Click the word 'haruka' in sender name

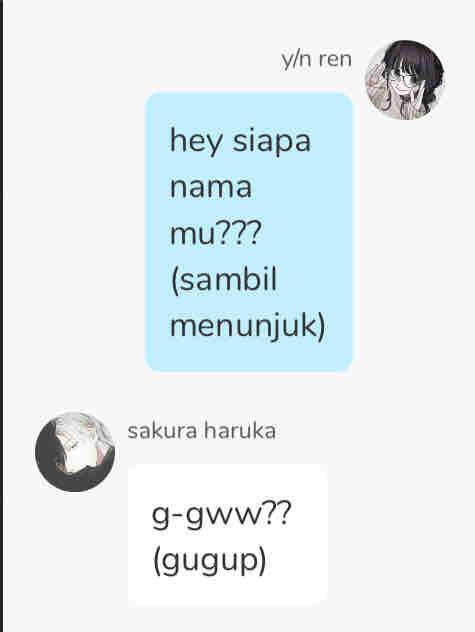(240, 430)
